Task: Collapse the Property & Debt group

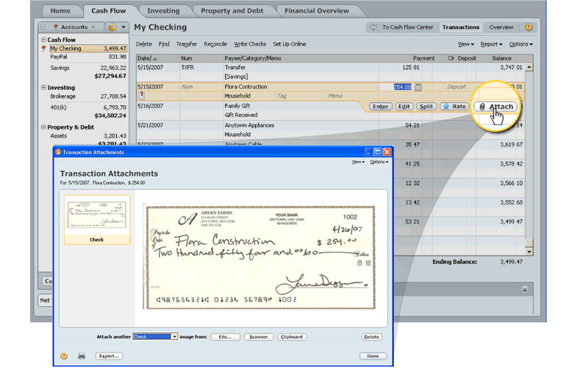Action: click(x=44, y=127)
